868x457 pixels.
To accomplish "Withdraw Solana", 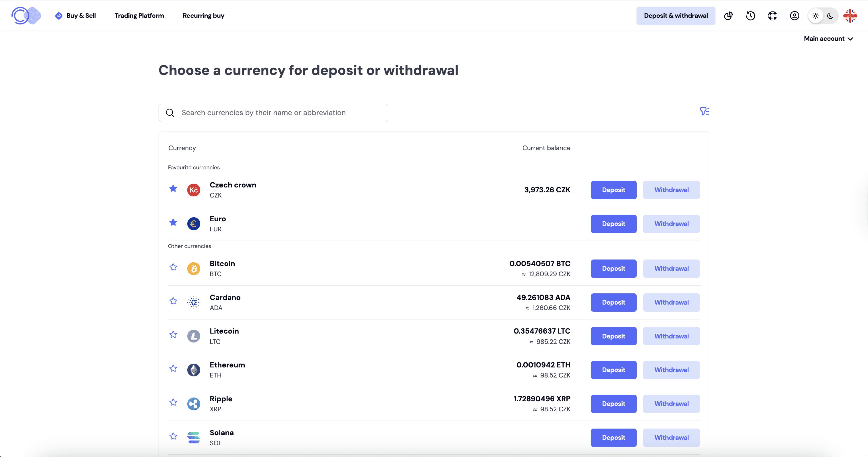I will [671, 437].
